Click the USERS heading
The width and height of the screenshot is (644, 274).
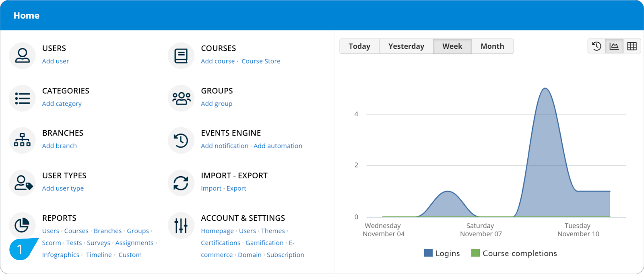click(x=54, y=48)
